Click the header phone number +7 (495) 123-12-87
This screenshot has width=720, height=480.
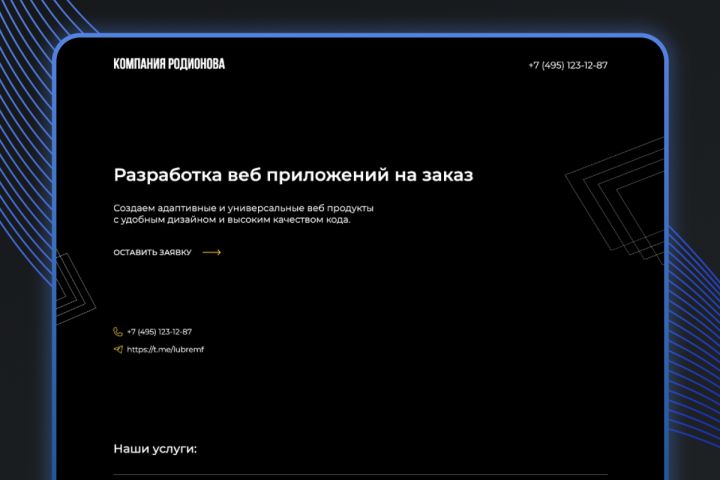click(x=568, y=65)
